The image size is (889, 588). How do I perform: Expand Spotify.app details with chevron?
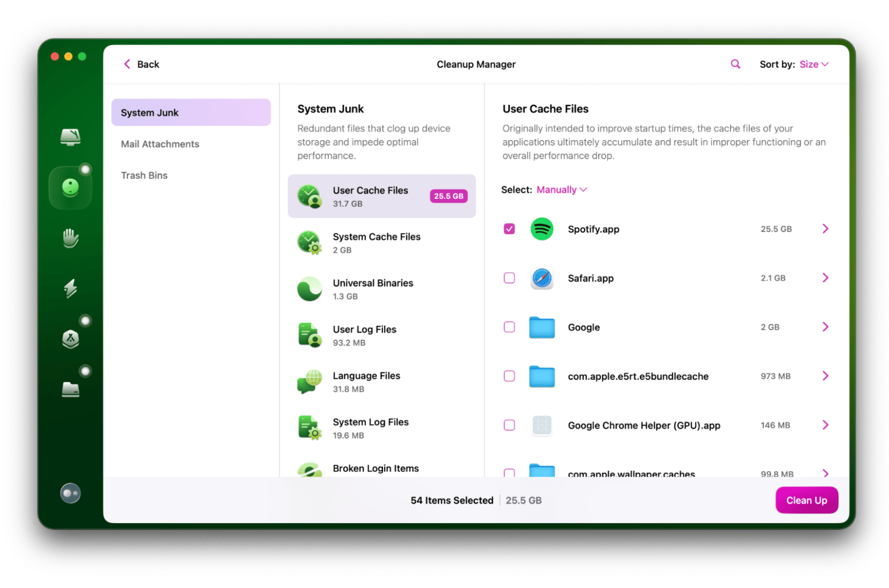tap(825, 229)
